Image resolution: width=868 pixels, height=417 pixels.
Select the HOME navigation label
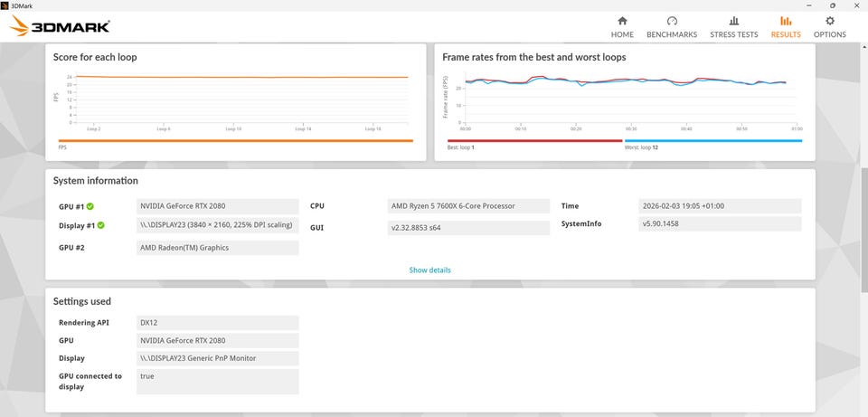(x=622, y=34)
